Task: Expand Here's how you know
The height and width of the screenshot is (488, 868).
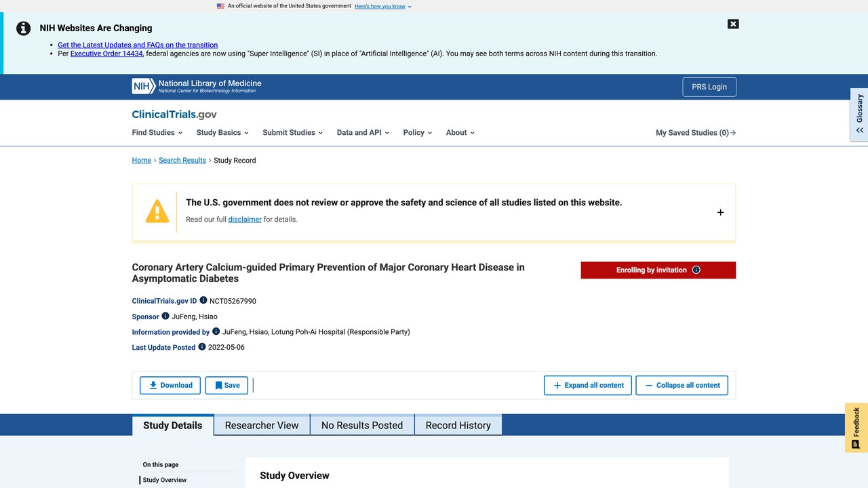Action: click(382, 6)
